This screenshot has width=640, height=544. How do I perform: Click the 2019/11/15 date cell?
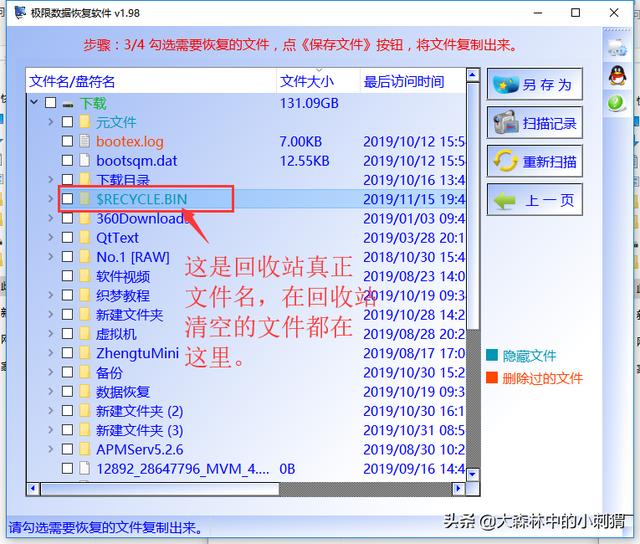(x=414, y=199)
